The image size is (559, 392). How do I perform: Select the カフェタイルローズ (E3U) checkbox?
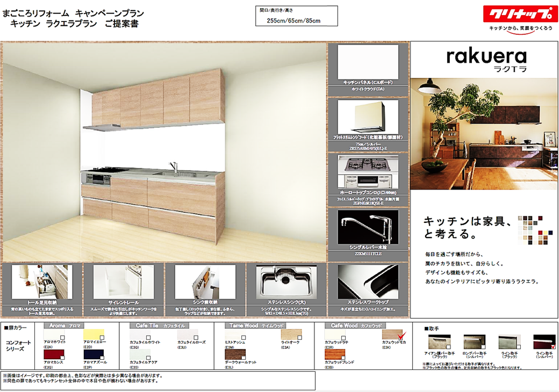pos(196,337)
